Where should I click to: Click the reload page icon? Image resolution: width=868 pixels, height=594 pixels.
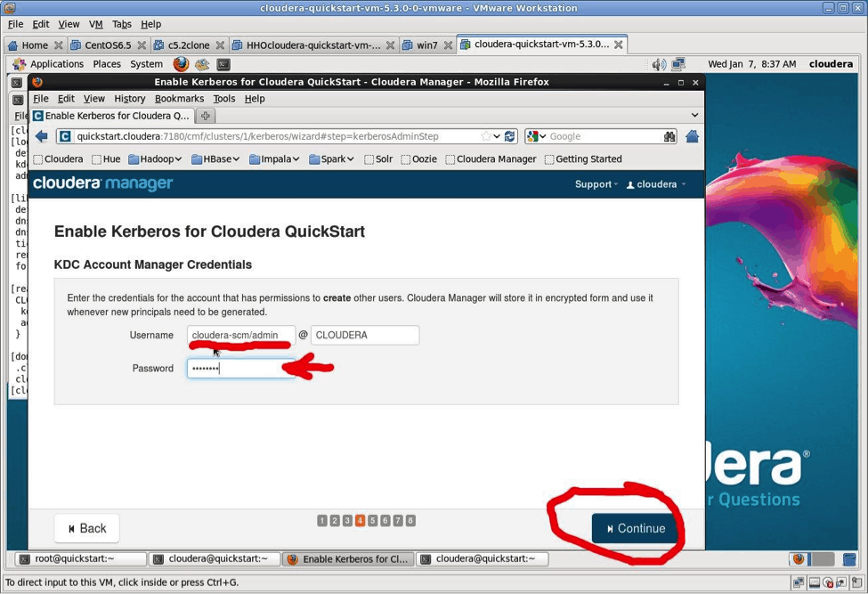(509, 136)
